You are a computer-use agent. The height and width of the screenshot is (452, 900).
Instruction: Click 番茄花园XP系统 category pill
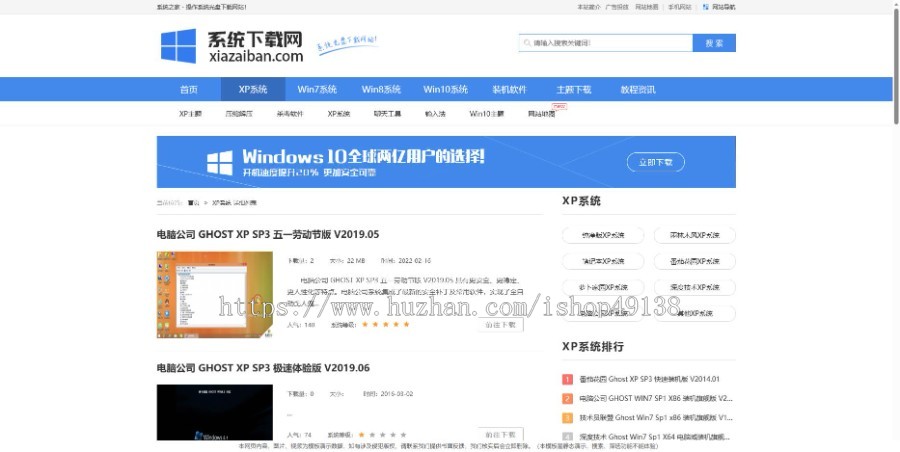695,261
